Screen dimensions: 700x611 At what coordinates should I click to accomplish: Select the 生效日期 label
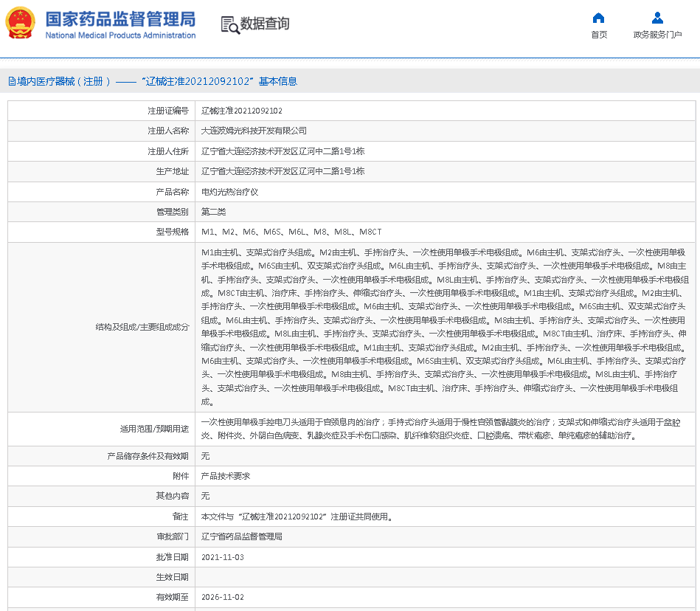pos(173,577)
